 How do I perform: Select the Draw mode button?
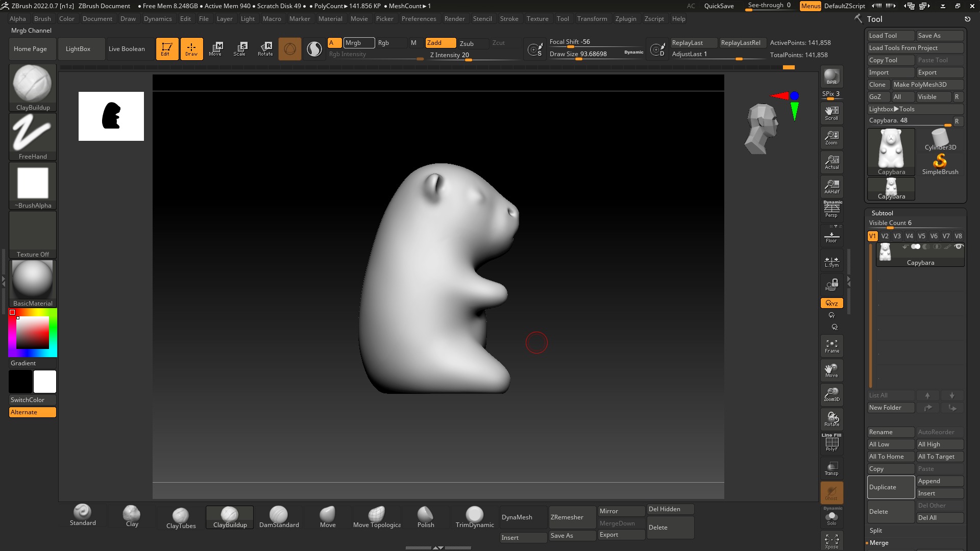191,49
